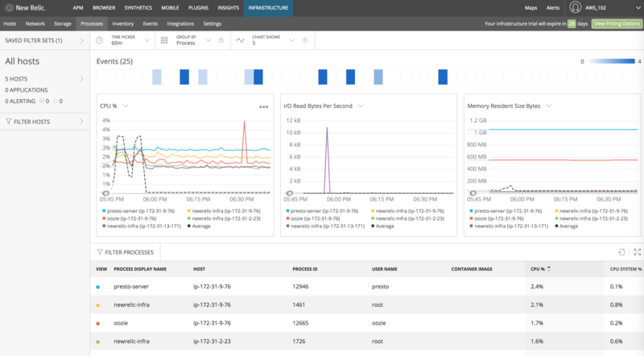Viewport: 644px width, 356px height.
Task: Open the CPU % chart ellipsis menu
Action: point(264,107)
